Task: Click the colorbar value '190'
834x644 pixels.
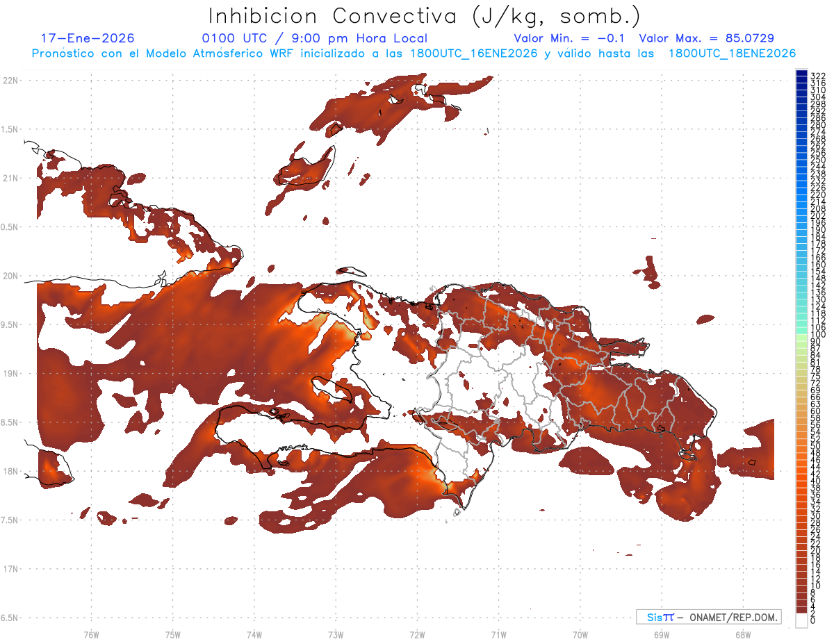Action: [x=818, y=229]
